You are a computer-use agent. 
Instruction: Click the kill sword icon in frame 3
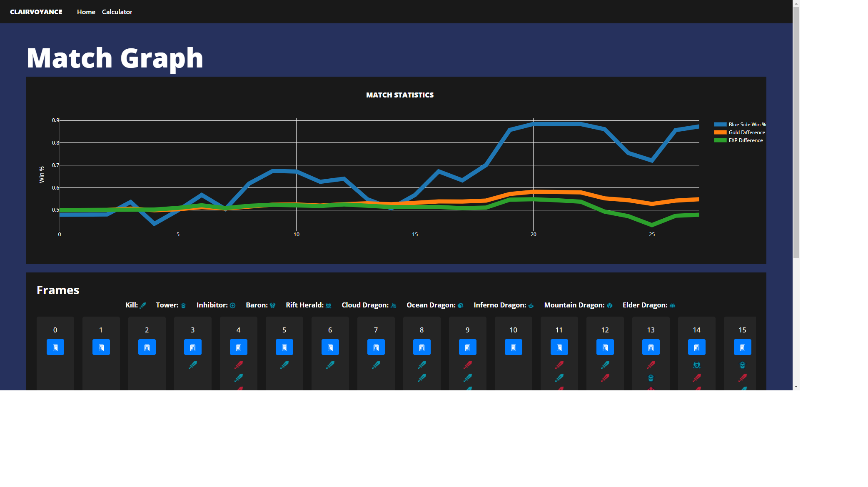click(192, 365)
